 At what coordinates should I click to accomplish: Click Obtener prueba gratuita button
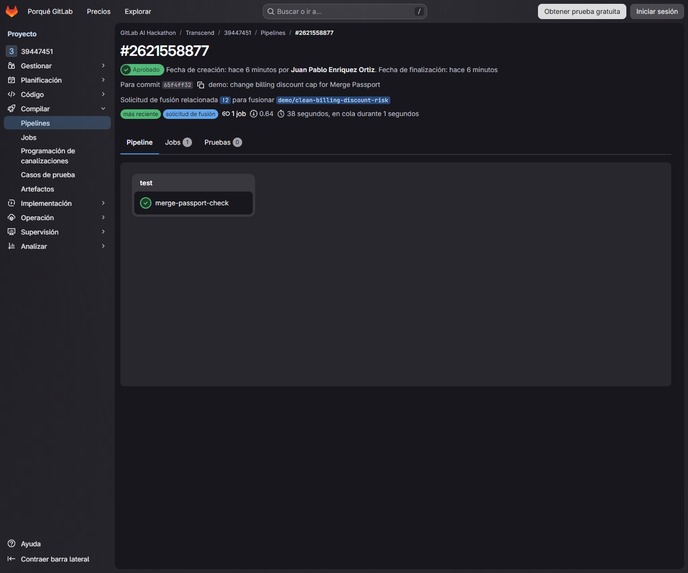[582, 11]
